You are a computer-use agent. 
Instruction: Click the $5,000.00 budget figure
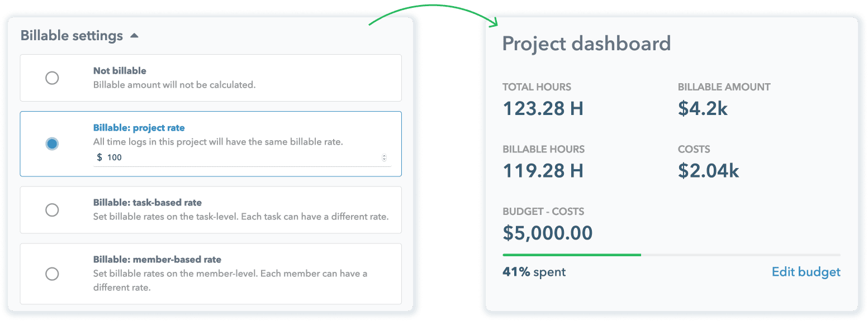pyautogui.click(x=547, y=233)
